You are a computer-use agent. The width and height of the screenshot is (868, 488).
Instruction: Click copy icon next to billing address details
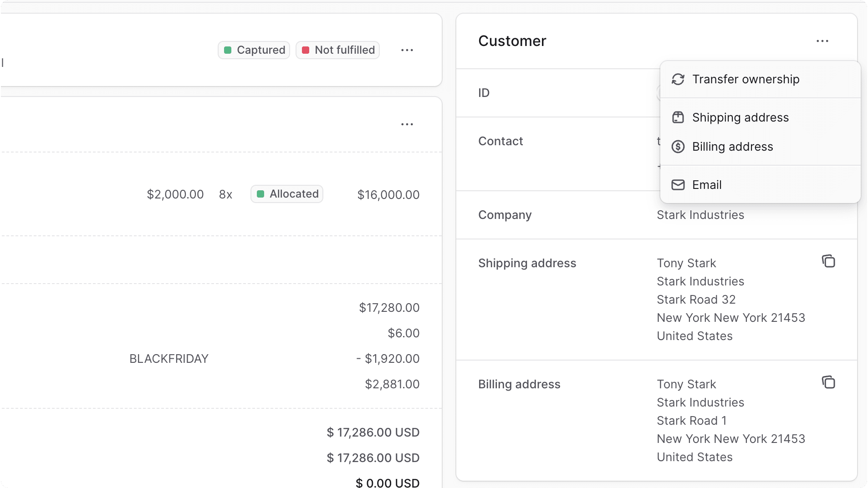tap(828, 382)
